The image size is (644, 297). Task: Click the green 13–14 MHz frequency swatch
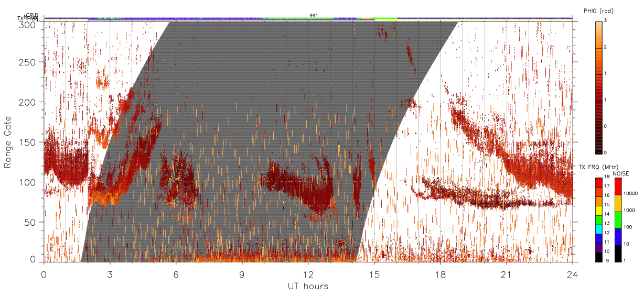[x=598, y=219]
